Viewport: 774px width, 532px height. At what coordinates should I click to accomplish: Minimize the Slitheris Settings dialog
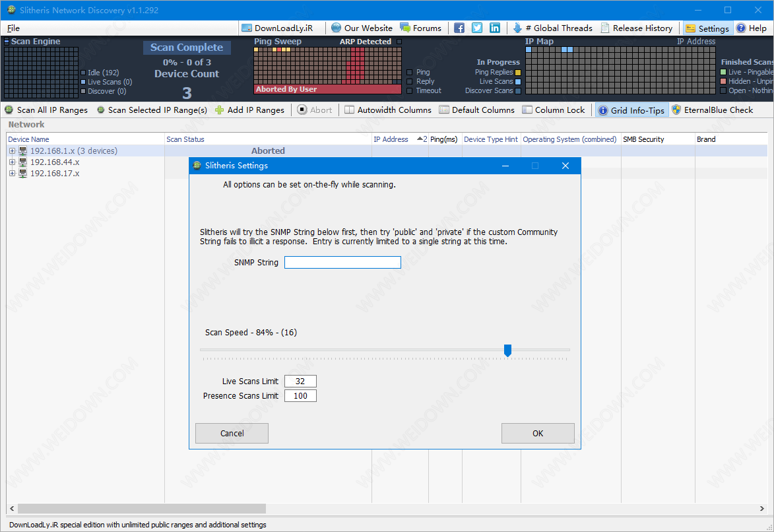505,166
